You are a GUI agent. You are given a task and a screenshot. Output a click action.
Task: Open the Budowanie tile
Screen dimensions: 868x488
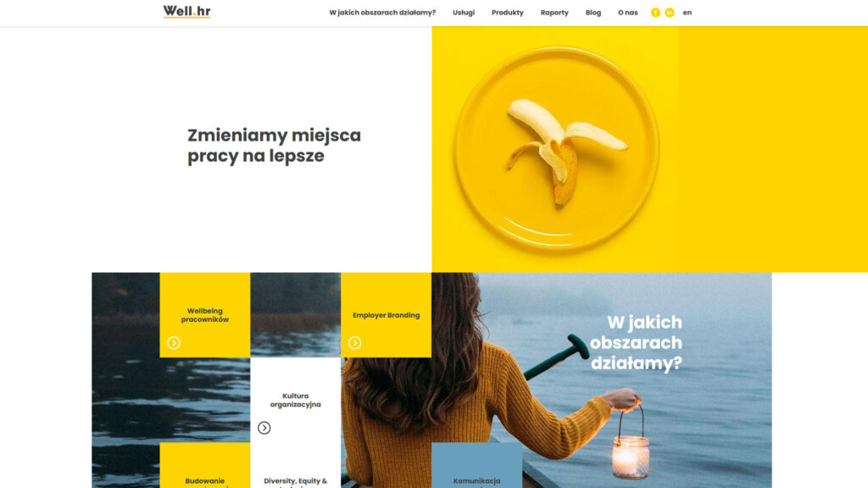tap(205, 465)
